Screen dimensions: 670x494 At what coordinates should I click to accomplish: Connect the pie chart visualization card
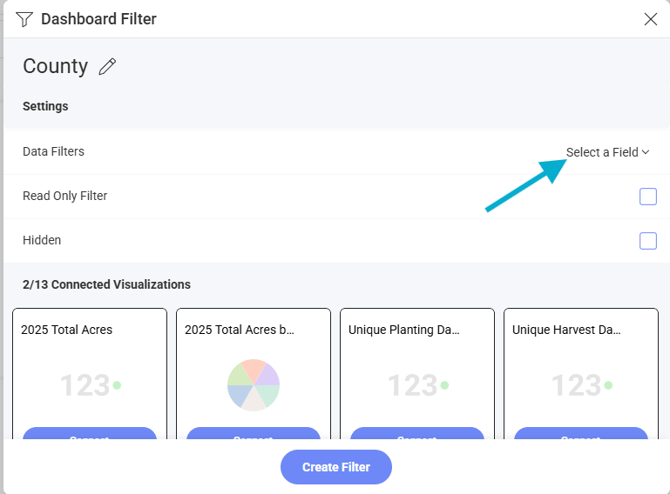tap(253, 435)
